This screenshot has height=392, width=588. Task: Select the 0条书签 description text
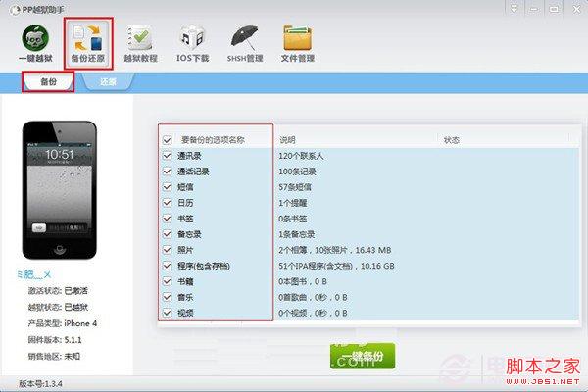[x=293, y=219]
